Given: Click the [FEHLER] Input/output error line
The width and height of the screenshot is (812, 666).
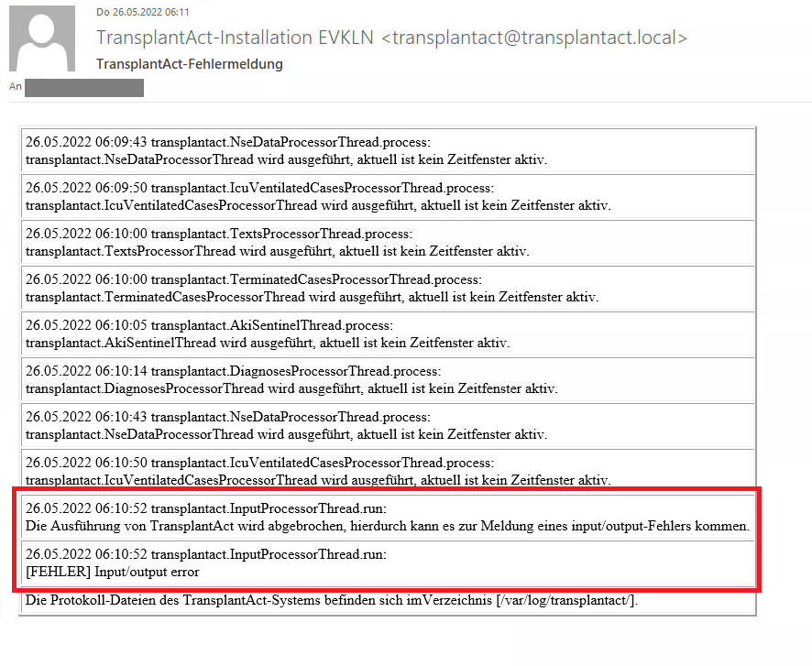Looking at the screenshot, I should pyautogui.click(x=113, y=572).
